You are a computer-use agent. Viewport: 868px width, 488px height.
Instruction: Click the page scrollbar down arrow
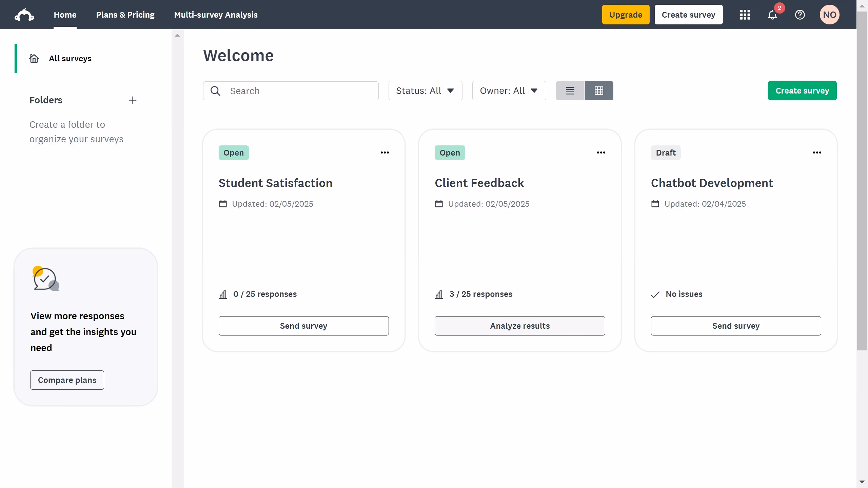(862, 482)
